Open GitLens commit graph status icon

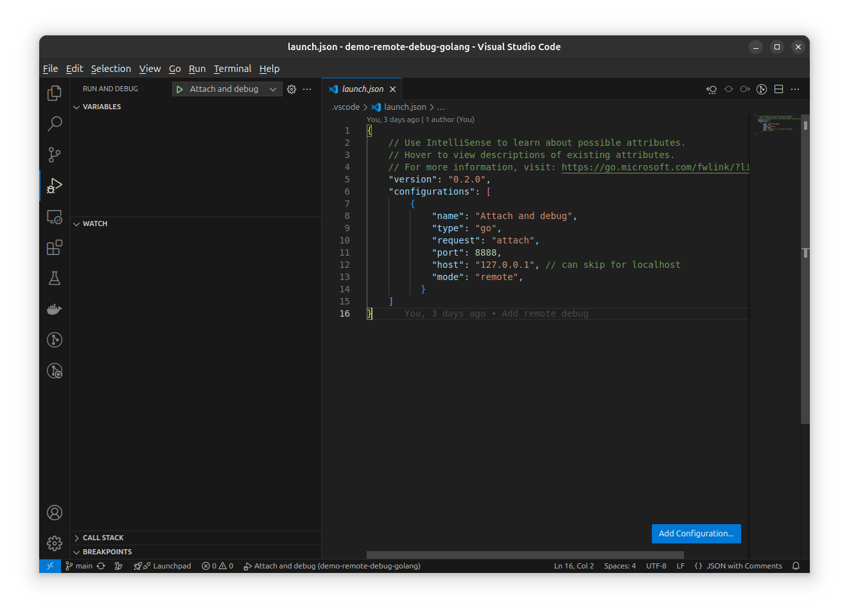(118, 566)
